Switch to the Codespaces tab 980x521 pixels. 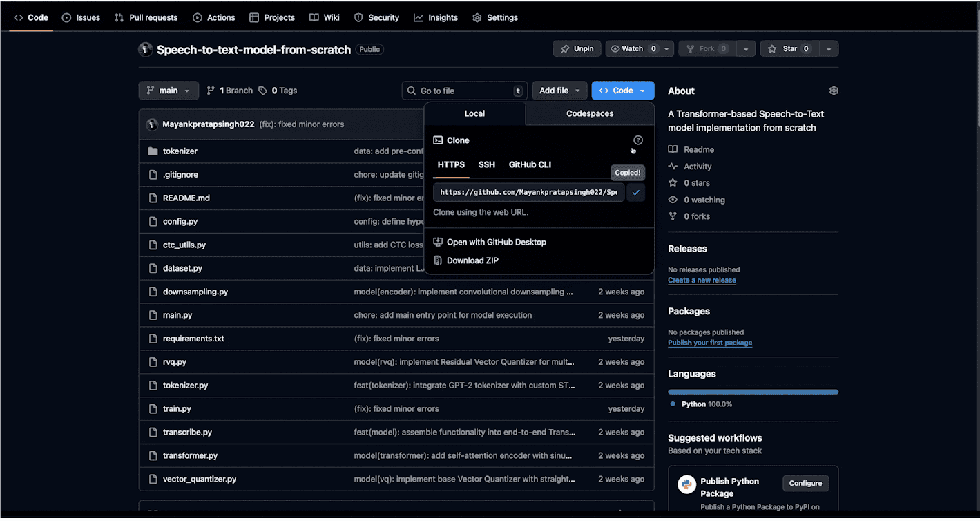click(589, 113)
